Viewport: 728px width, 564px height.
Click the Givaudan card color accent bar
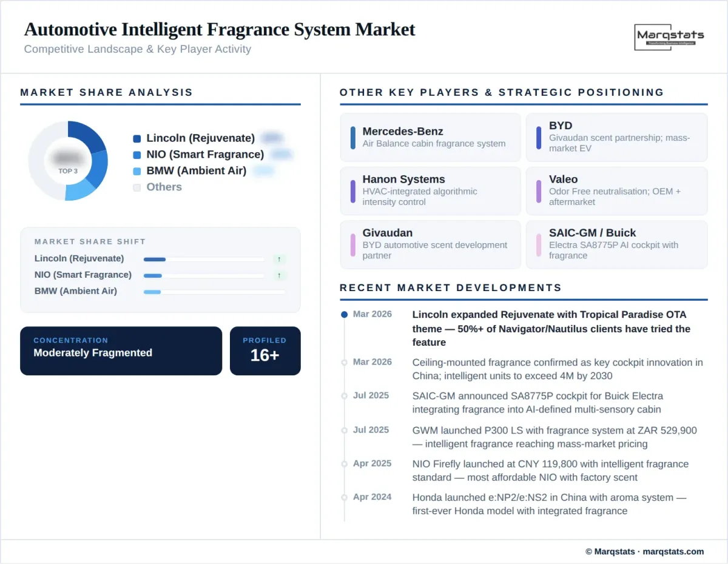click(x=353, y=244)
